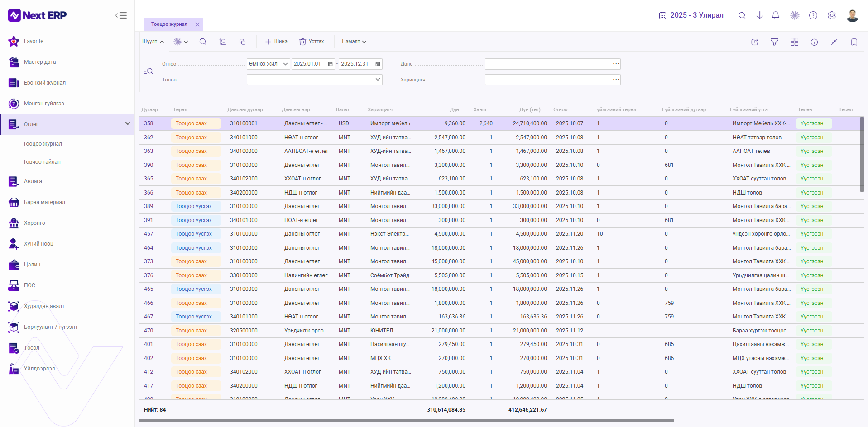Click the filter funnel icon

tap(775, 42)
